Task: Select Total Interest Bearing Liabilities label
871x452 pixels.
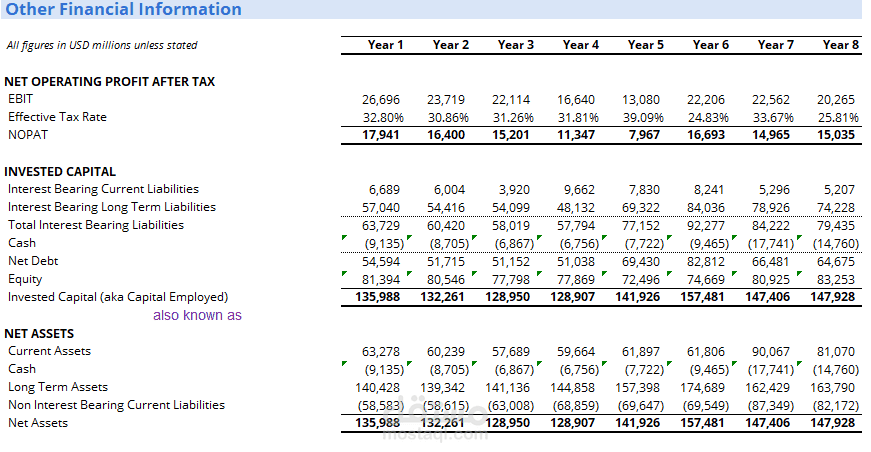Action: pyautogui.click(x=96, y=225)
